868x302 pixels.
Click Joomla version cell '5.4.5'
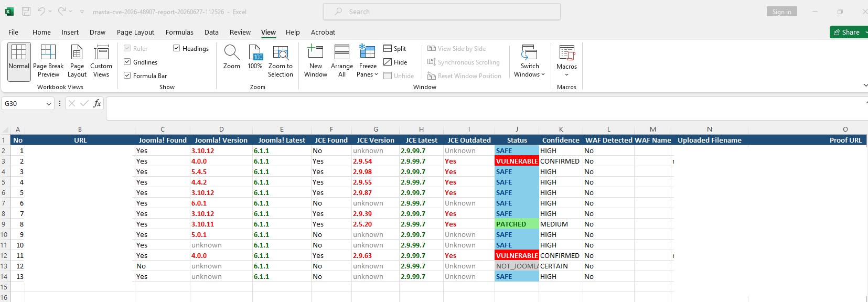pyautogui.click(x=221, y=171)
